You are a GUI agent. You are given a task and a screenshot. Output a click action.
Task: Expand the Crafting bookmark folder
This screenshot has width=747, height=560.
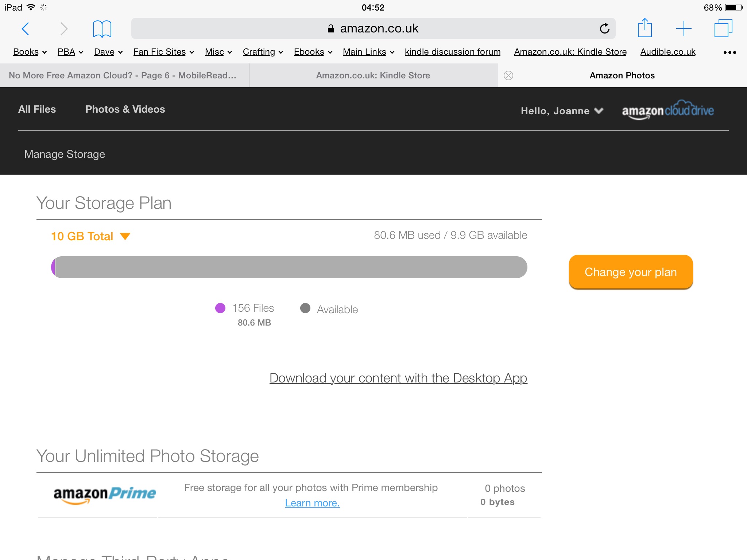(263, 52)
